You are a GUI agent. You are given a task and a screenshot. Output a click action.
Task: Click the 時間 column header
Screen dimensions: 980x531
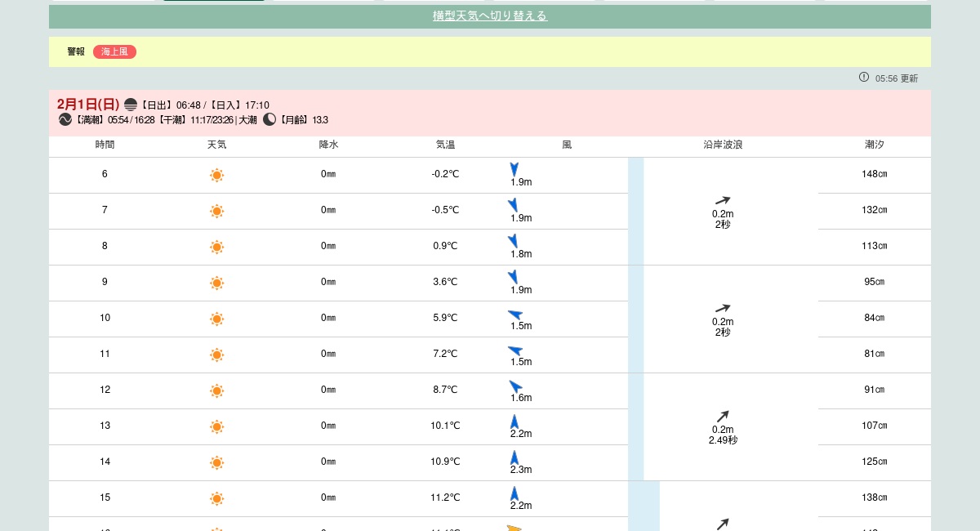click(x=105, y=145)
